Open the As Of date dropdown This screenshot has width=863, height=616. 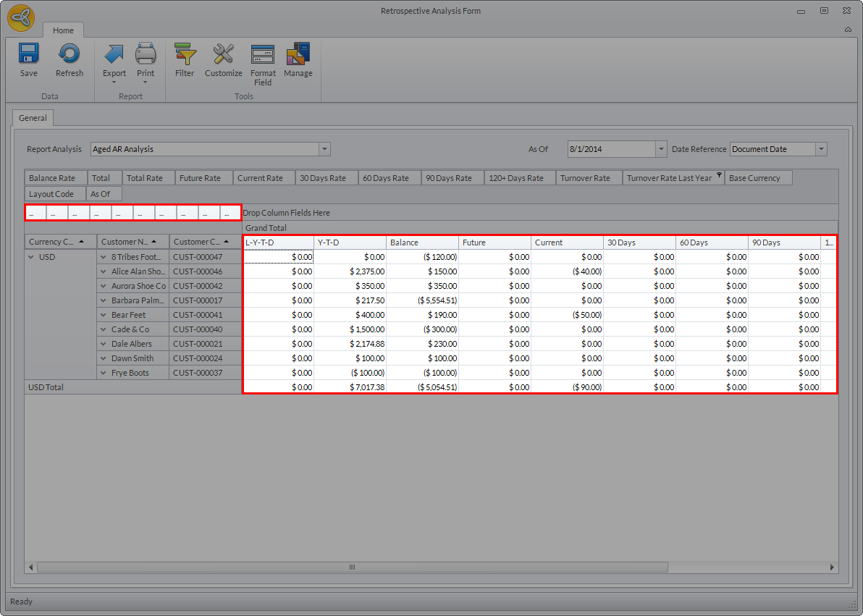click(660, 149)
